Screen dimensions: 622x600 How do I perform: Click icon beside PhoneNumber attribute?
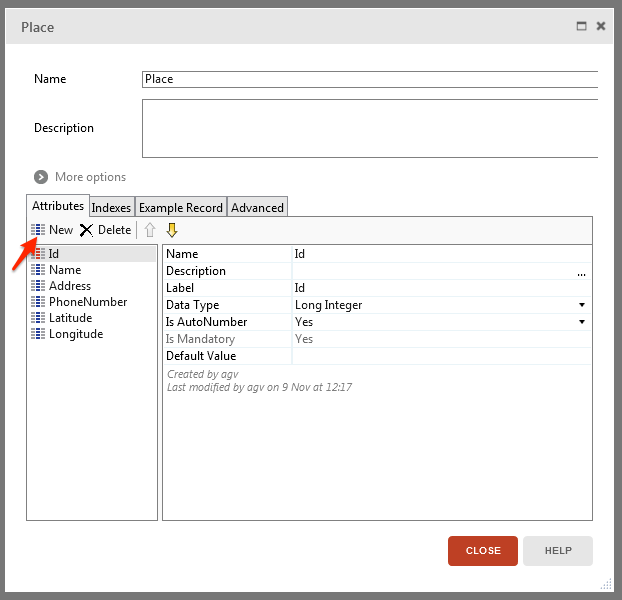pyautogui.click(x=38, y=302)
